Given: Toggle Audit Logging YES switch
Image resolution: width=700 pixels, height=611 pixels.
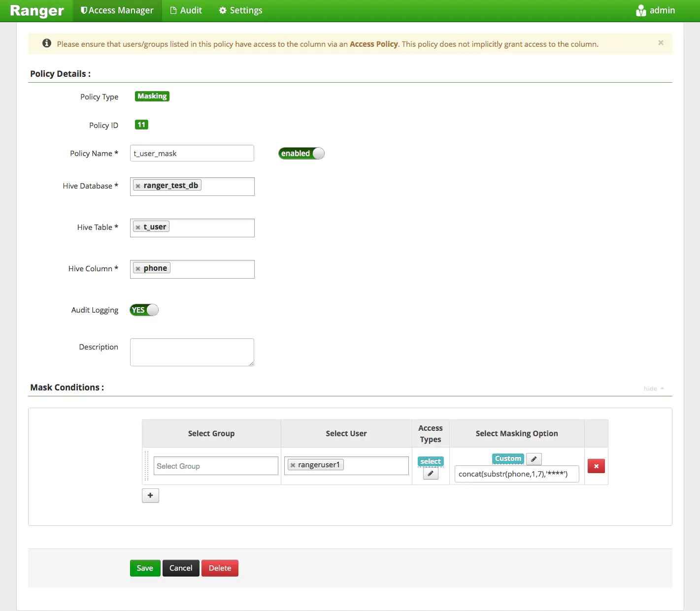Looking at the screenshot, I should coord(144,310).
